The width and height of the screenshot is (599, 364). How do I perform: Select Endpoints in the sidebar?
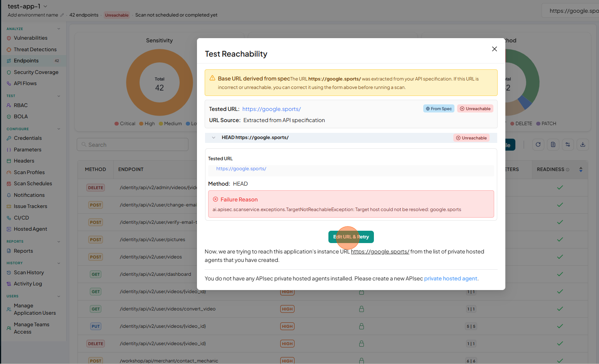pos(26,61)
